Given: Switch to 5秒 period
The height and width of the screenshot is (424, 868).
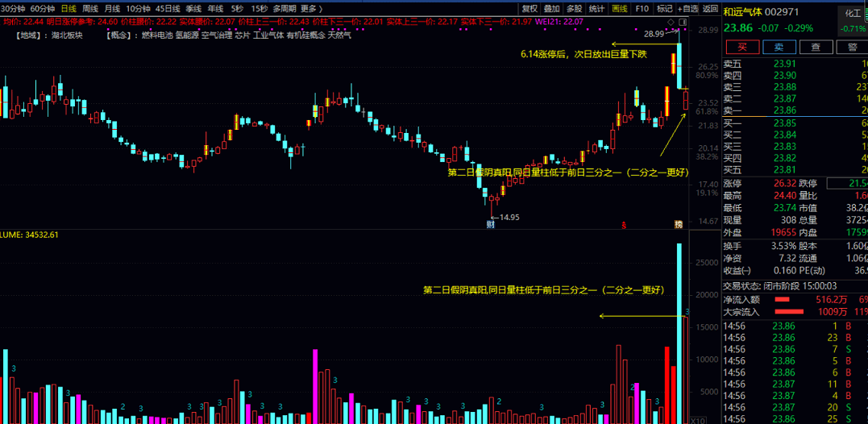Looking at the screenshot, I should [x=237, y=8].
